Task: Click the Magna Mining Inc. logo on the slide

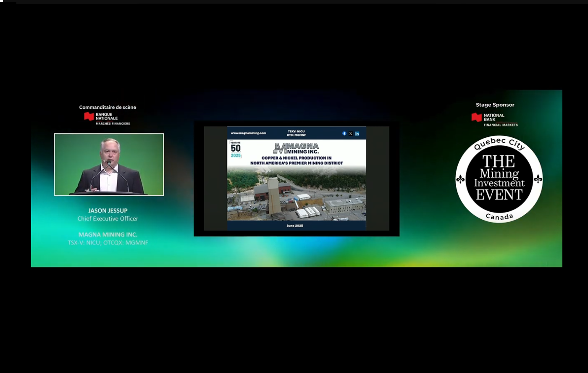Action: point(296,148)
